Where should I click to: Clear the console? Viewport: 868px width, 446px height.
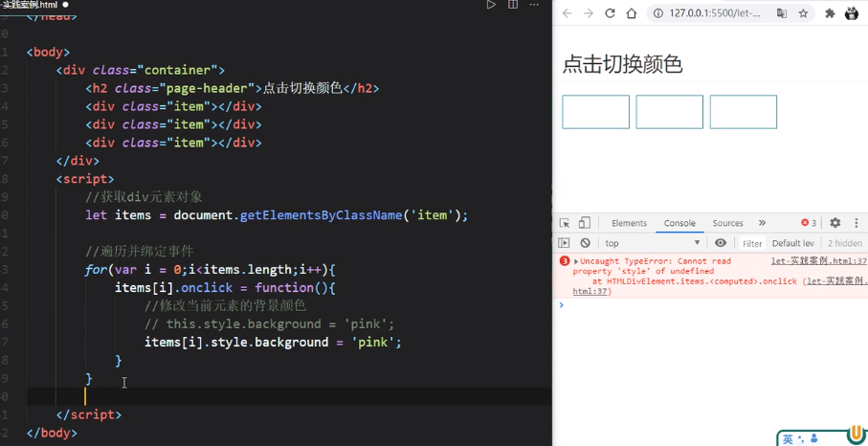585,243
